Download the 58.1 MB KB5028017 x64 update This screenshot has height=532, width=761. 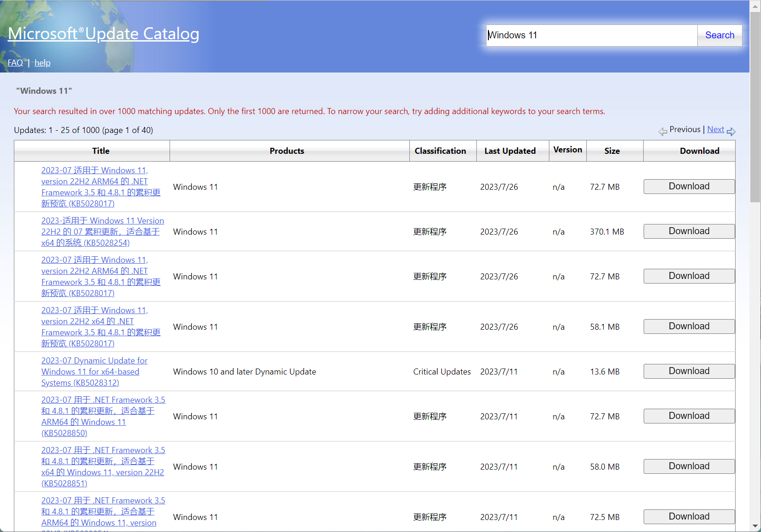coord(689,326)
